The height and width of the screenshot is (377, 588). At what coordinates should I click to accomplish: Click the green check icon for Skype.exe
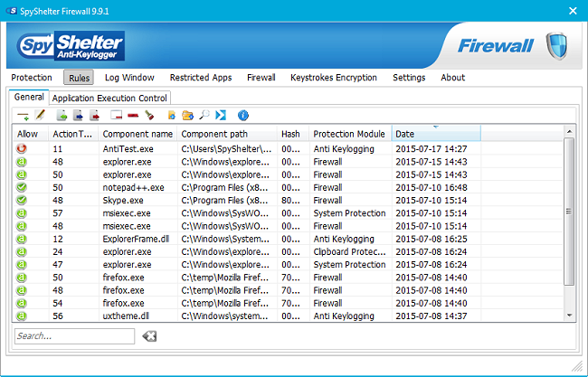point(22,200)
